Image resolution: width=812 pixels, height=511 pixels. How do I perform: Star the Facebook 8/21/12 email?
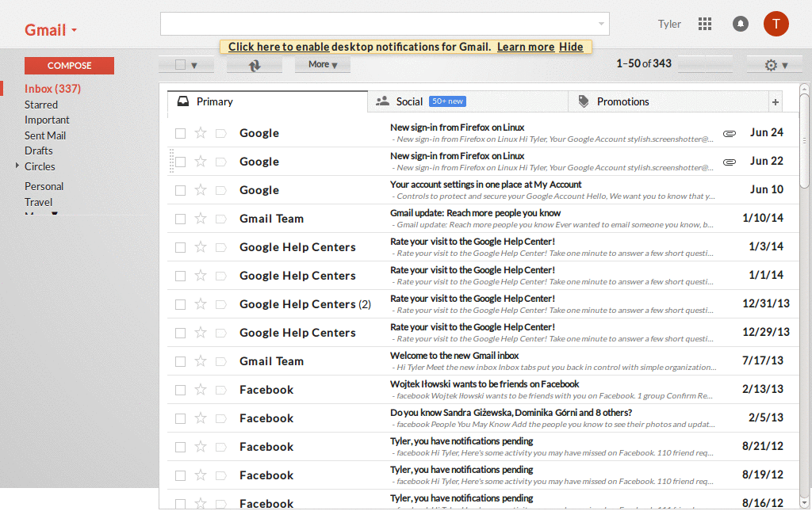coord(201,446)
